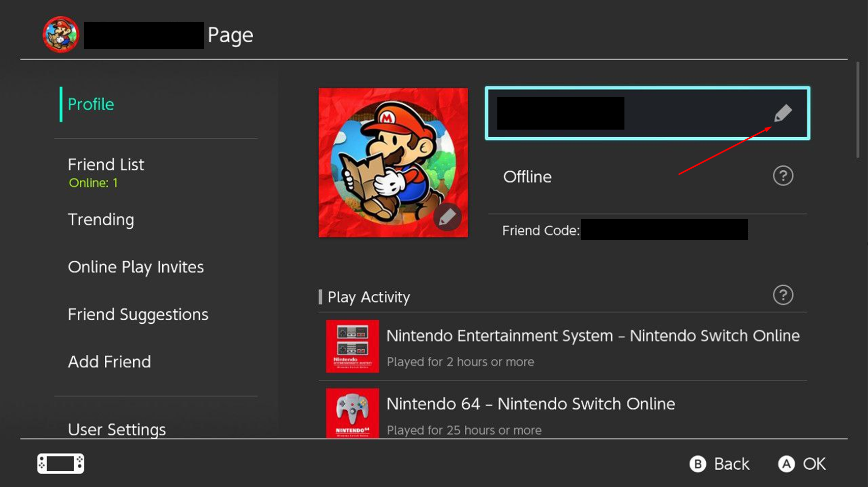Click the Back label
The image size is (868, 487).
click(x=731, y=464)
